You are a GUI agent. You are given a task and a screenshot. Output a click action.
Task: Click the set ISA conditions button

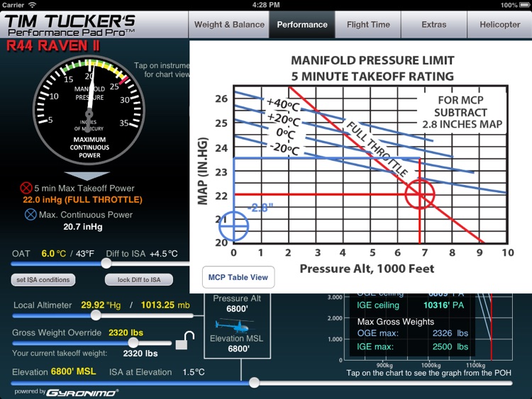tap(43, 280)
